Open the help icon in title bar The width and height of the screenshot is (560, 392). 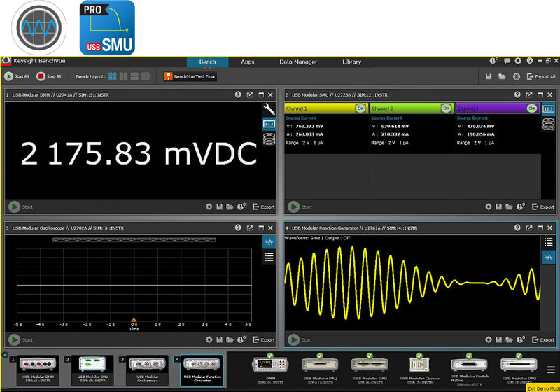coord(530,61)
